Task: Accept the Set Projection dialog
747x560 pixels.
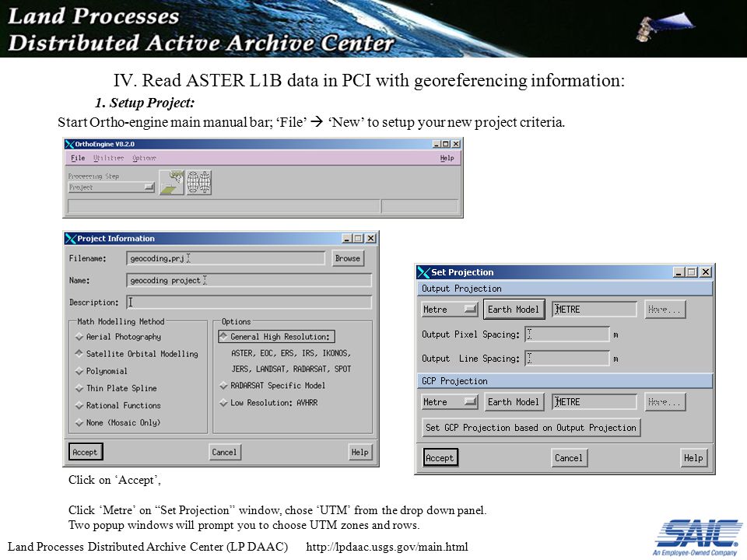Action: [x=440, y=457]
